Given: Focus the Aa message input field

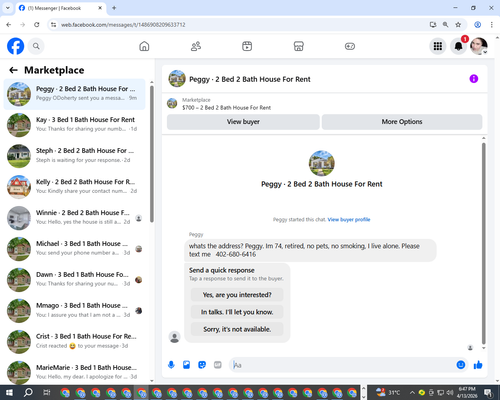Looking at the screenshot, I should [x=343, y=365].
